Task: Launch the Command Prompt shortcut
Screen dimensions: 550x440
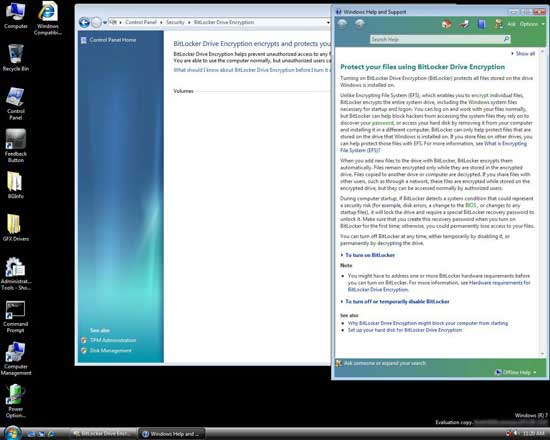Action: 15,316
